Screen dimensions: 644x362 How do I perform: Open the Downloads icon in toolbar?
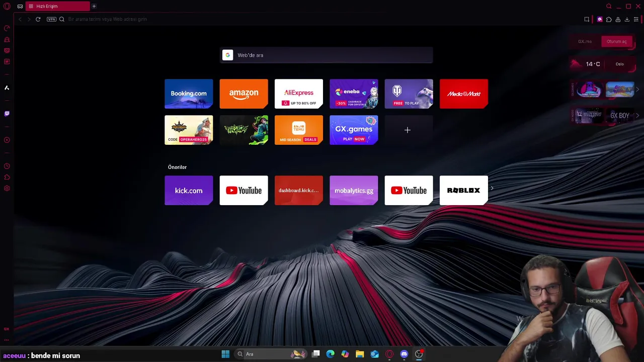pos(627,19)
